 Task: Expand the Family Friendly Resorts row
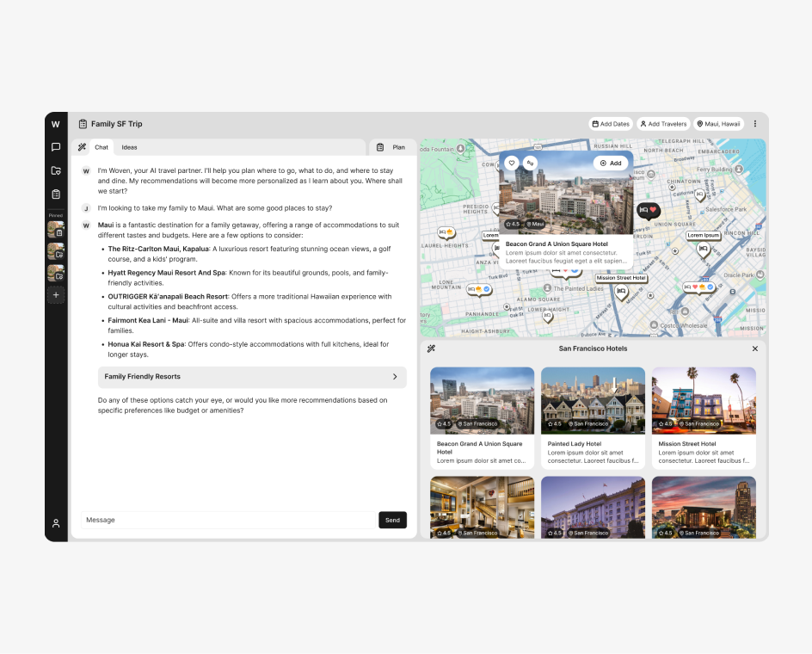tap(252, 377)
